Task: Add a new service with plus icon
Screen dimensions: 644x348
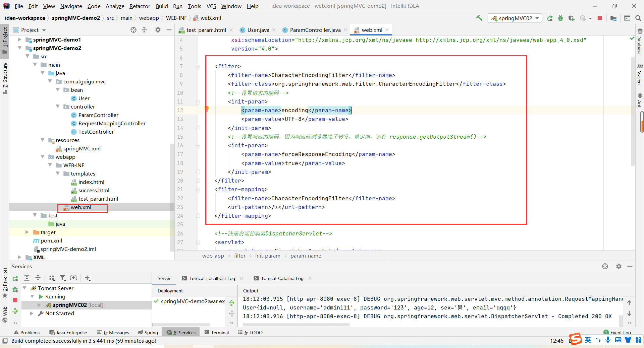Action: [x=88, y=278]
